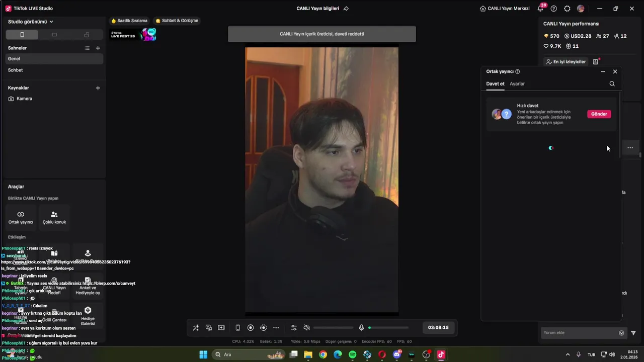Viewport: 644px width, 362px height.
Task: Minimize the Ortak yayıncı panel
Action: [603, 72]
